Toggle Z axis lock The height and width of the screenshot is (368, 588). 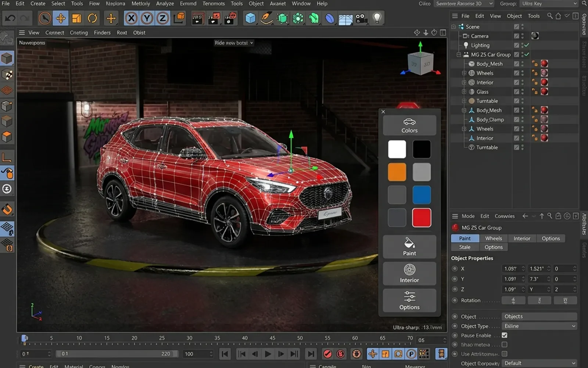(x=162, y=18)
